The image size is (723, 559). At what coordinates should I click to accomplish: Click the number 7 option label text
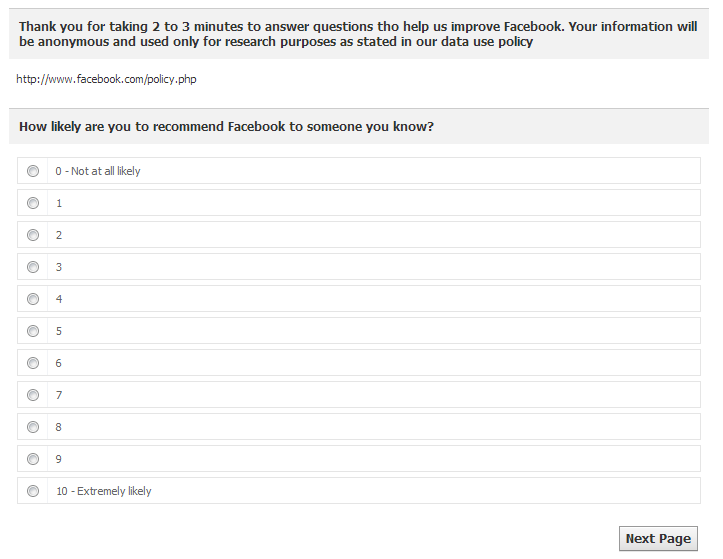[x=59, y=395]
